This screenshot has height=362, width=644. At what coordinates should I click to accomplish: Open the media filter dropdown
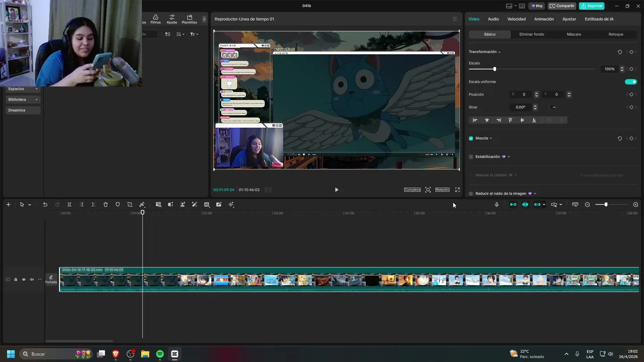(x=194, y=34)
